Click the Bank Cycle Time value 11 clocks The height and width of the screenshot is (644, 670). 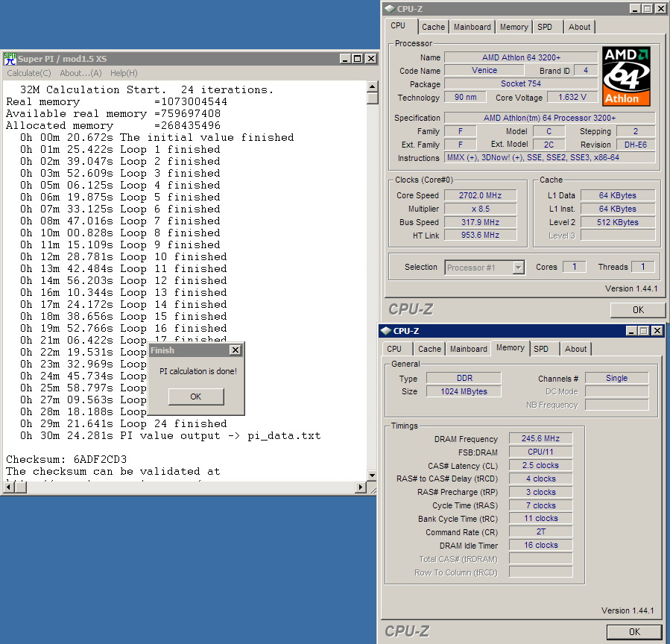(x=540, y=518)
